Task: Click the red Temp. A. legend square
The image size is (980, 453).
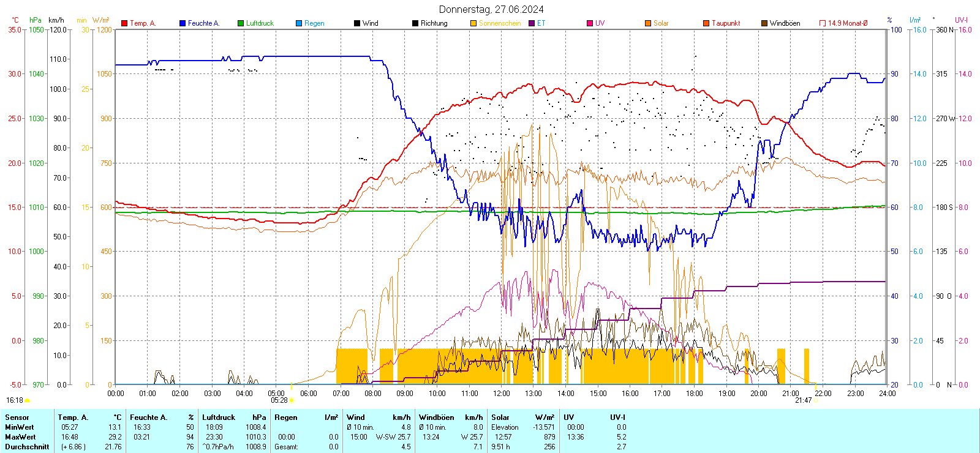Action: pyautogui.click(x=124, y=23)
